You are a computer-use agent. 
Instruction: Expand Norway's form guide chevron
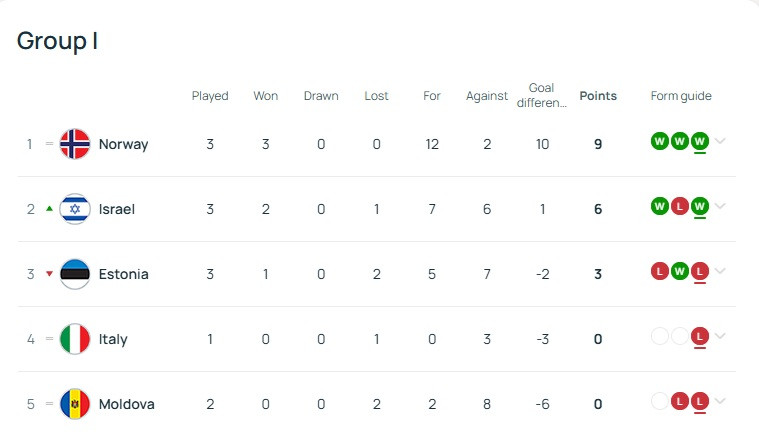[720, 141]
